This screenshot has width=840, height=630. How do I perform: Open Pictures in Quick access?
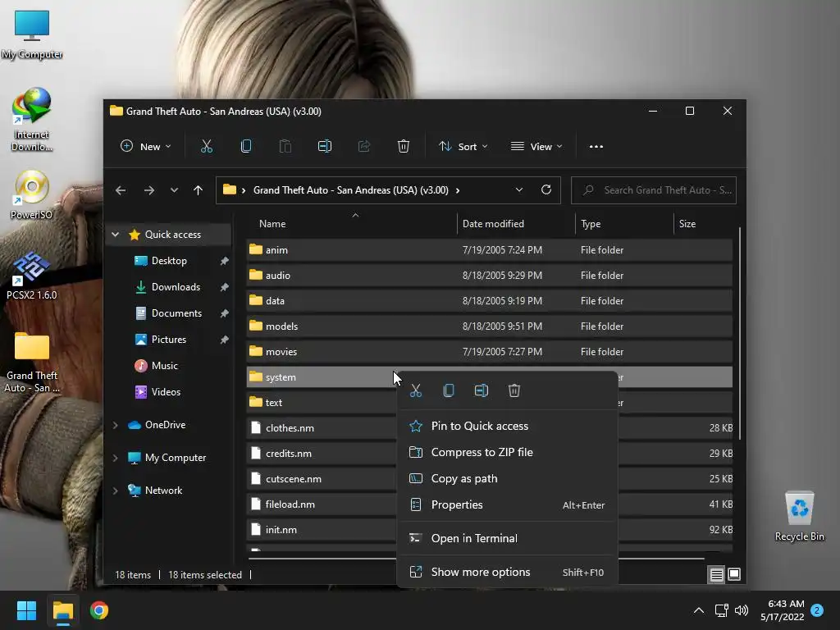169,340
